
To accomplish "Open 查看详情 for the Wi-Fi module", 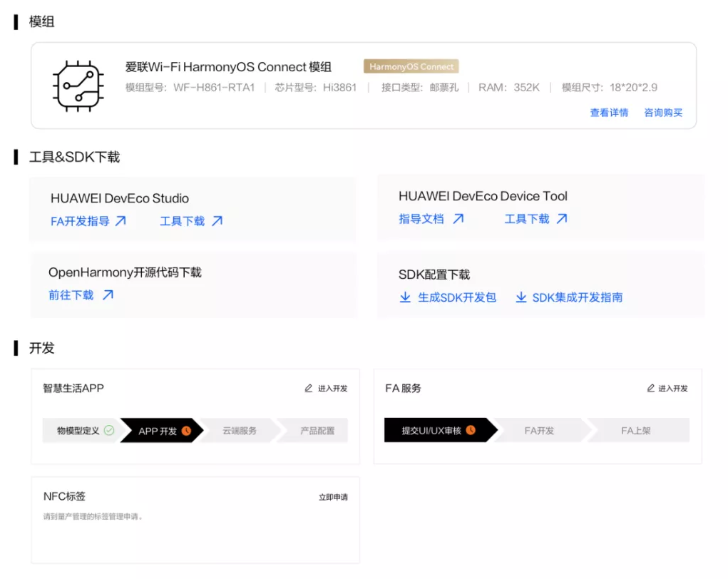I will tap(609, 113).
